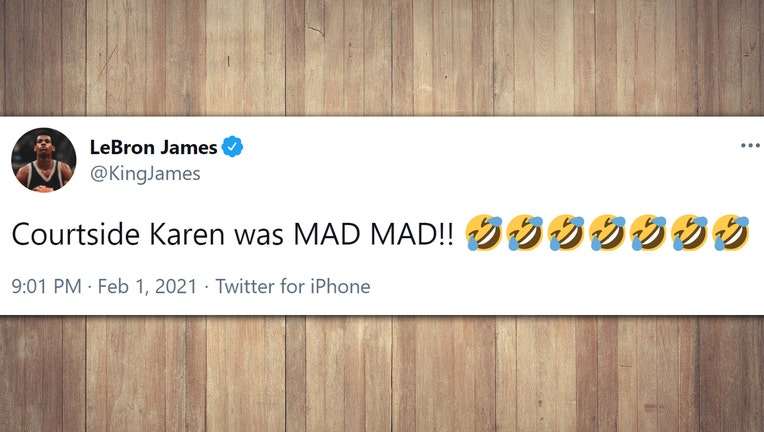Select the 9:01 PM timestamp
The width and height of the screenshot is (764, 432).
46,286
